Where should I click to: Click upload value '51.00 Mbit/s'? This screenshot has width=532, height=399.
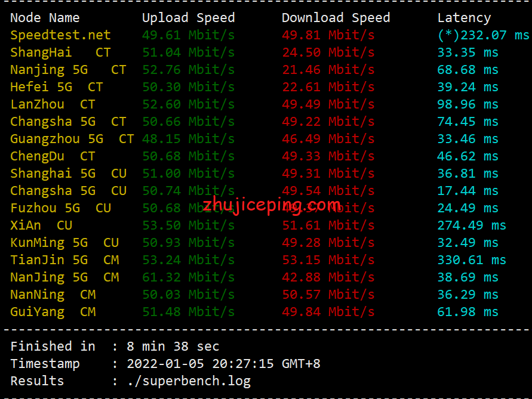(x=188, y=173)
